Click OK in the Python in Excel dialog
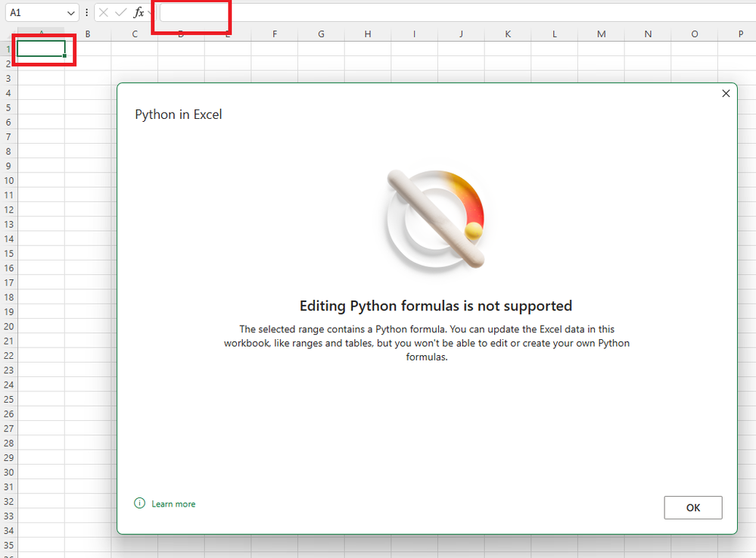The height and width of the screenshot is (558, 756). 693,507
